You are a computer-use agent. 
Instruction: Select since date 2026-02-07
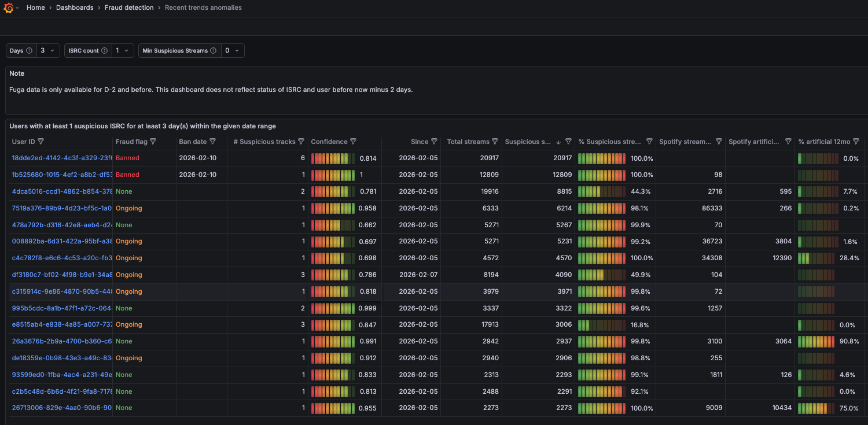click(x=418, y=275)
